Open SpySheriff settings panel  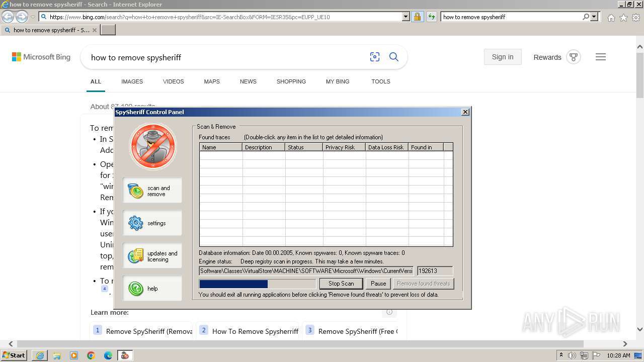152,223
